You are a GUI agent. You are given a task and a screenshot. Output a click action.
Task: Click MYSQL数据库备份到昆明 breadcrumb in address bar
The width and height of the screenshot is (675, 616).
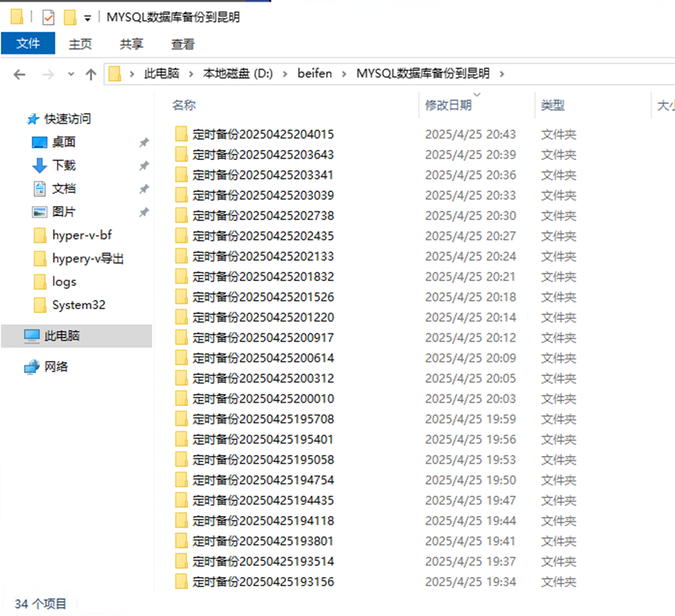point(423,73)
